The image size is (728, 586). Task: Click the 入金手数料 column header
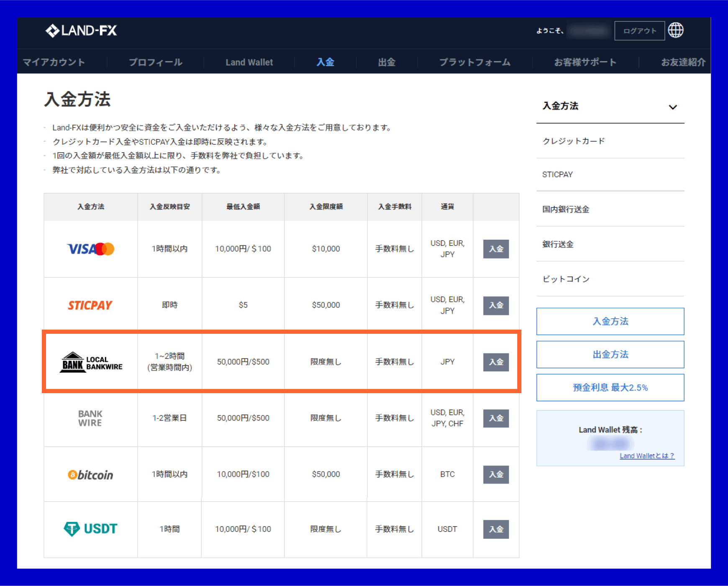[395, 207]
